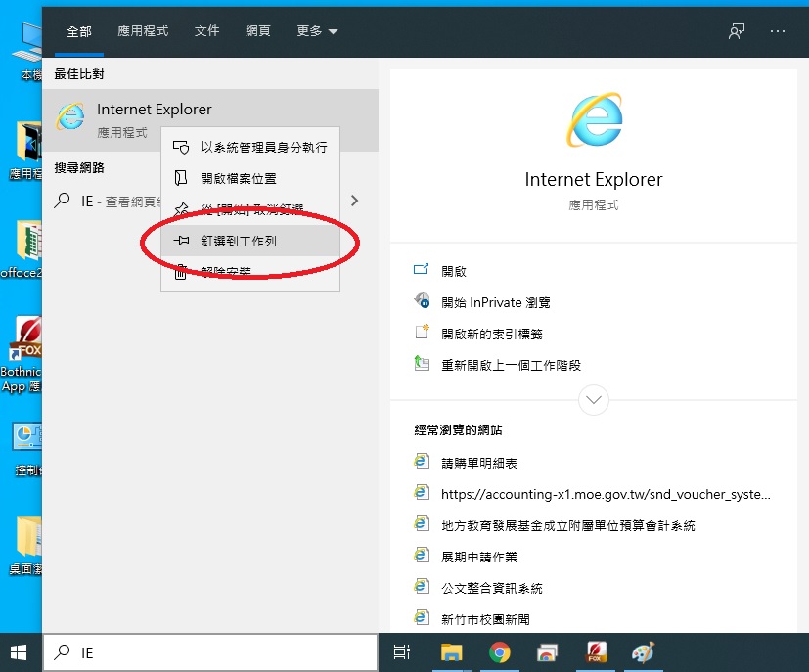This screenshot has height=672, width=809.
Task: Click the IE icon beside 公文整合資訊系統
Action: click(422, 586)
